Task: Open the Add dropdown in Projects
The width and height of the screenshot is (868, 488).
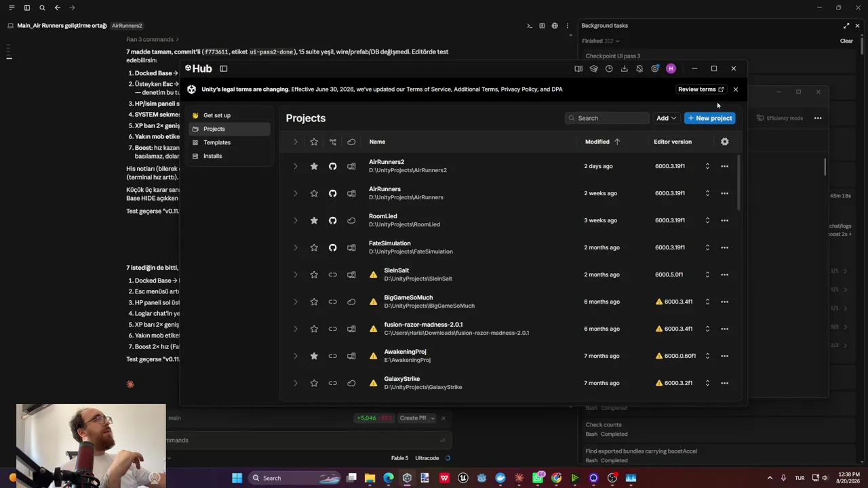Action: tap(666, 118)
